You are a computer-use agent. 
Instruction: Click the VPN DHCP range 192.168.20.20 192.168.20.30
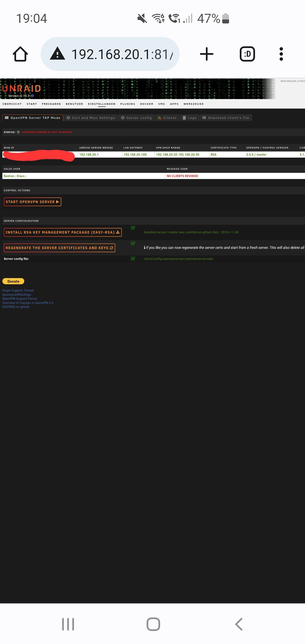click(x=178, y=155)
